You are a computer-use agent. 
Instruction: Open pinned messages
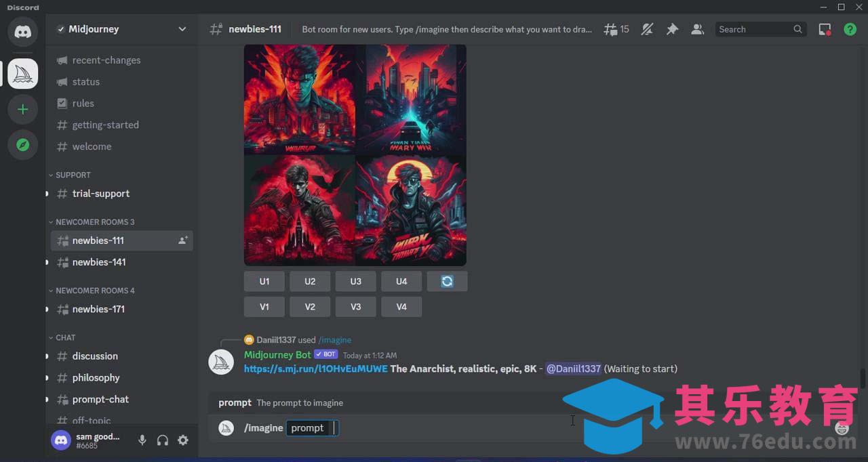(x=672, y=29)
